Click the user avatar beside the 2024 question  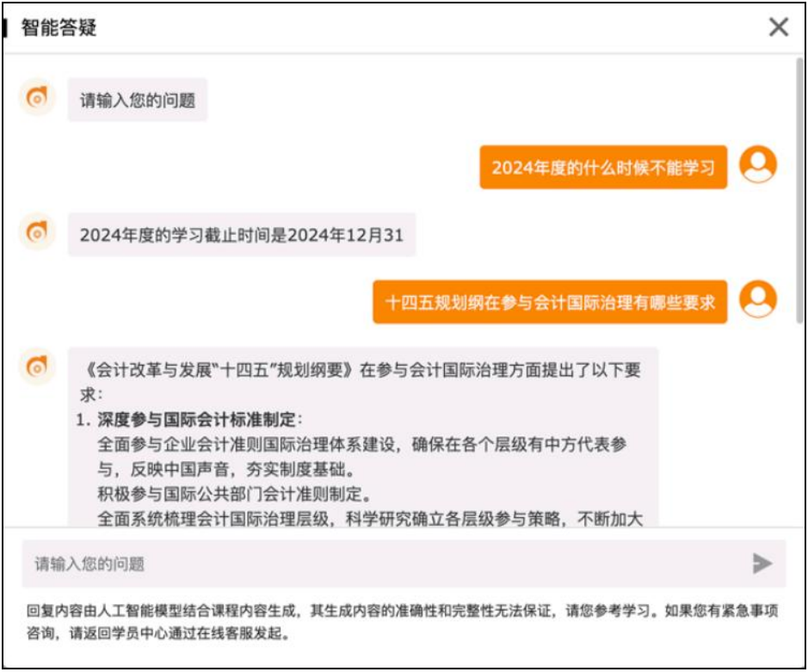click(x=756, y=164)
